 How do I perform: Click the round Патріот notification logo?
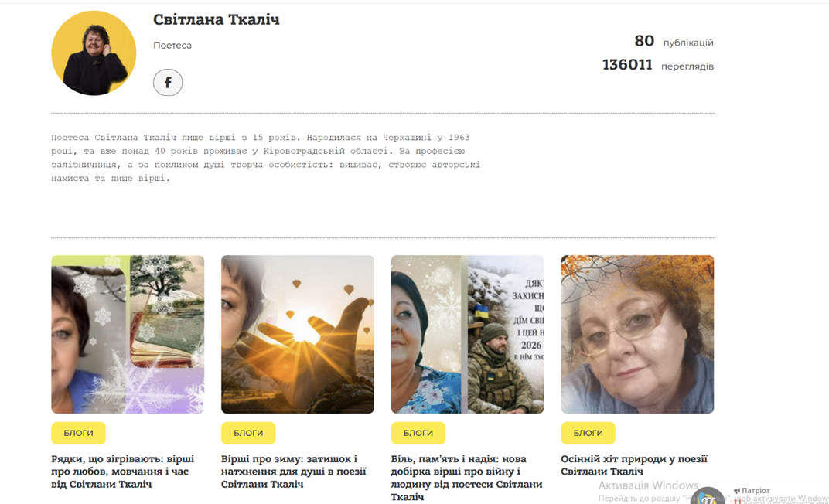coord(708,496)
